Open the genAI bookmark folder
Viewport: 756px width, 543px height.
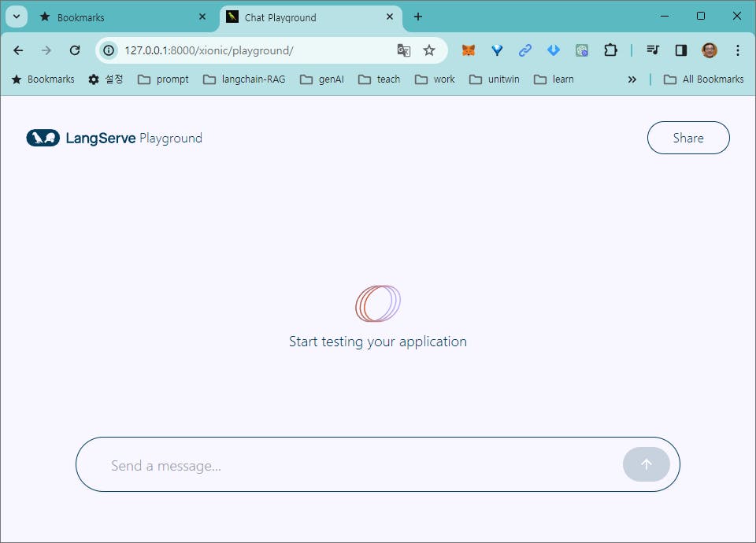[322, 79]
